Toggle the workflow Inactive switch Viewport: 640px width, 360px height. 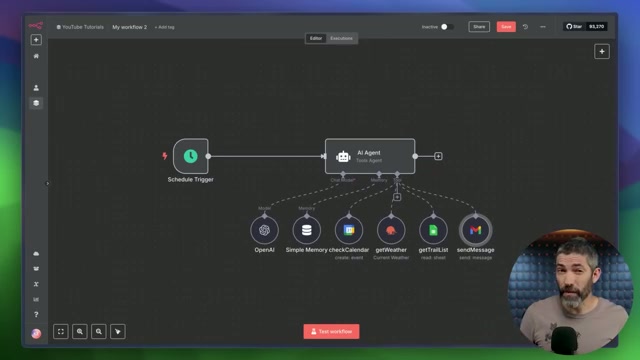coord(447,27)
